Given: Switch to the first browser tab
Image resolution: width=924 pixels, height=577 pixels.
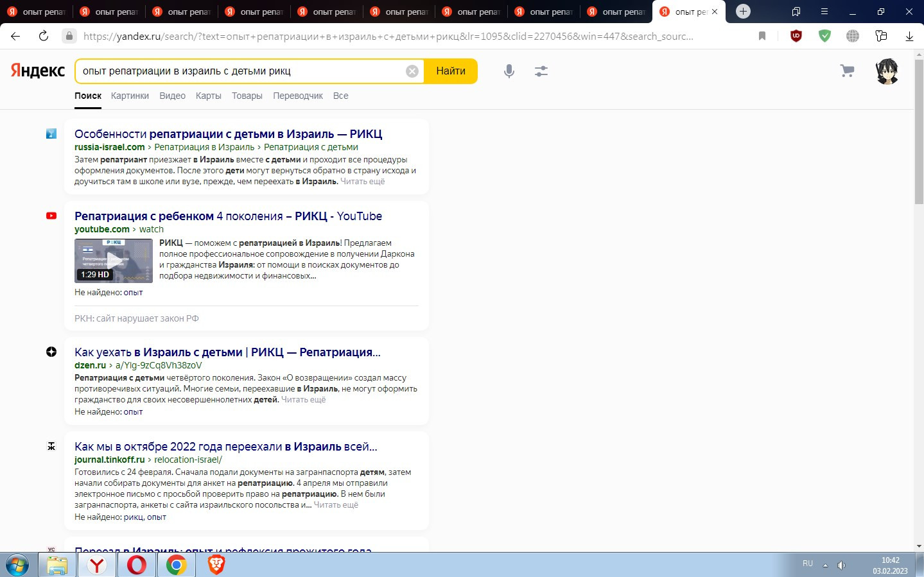Looking at the screenshot, I should (37, 12).
